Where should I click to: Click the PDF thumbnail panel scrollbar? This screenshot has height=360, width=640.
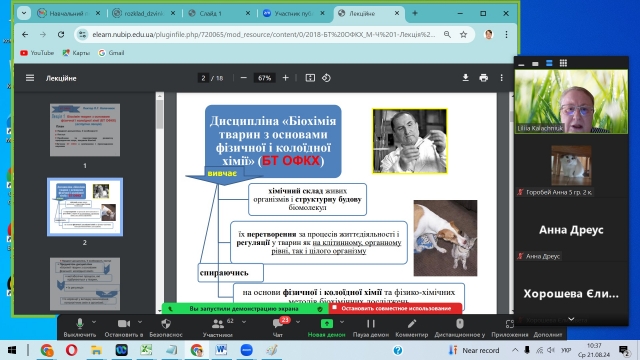pyautogui.click(x=159, y=114)
